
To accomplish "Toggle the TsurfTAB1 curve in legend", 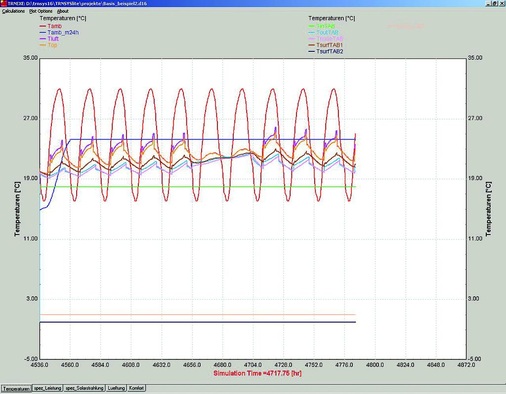I will (x=326, y=45).
